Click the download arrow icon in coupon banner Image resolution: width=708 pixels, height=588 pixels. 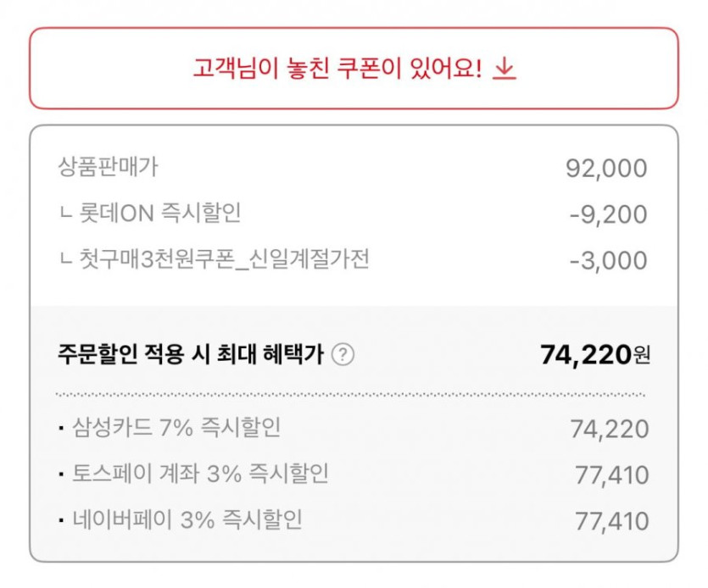[505, 69]
